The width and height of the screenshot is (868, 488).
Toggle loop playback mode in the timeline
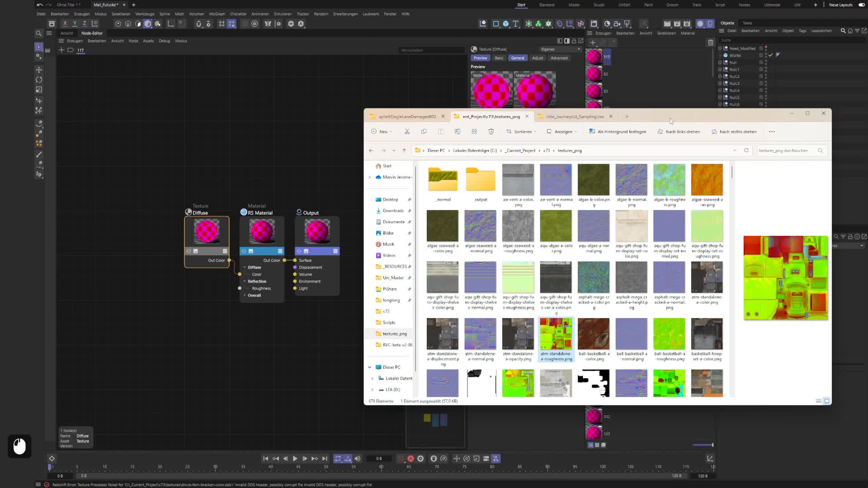pos(338,459)
